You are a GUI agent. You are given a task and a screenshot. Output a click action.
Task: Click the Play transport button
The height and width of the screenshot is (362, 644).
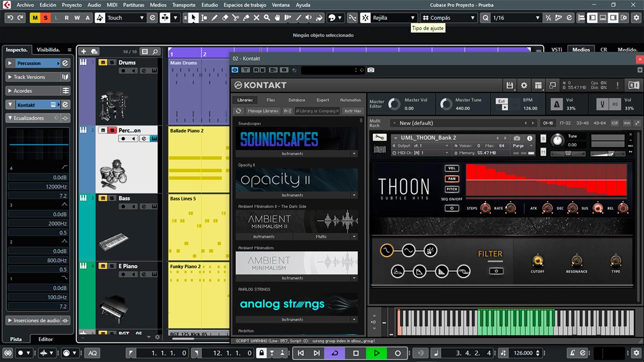377,353
